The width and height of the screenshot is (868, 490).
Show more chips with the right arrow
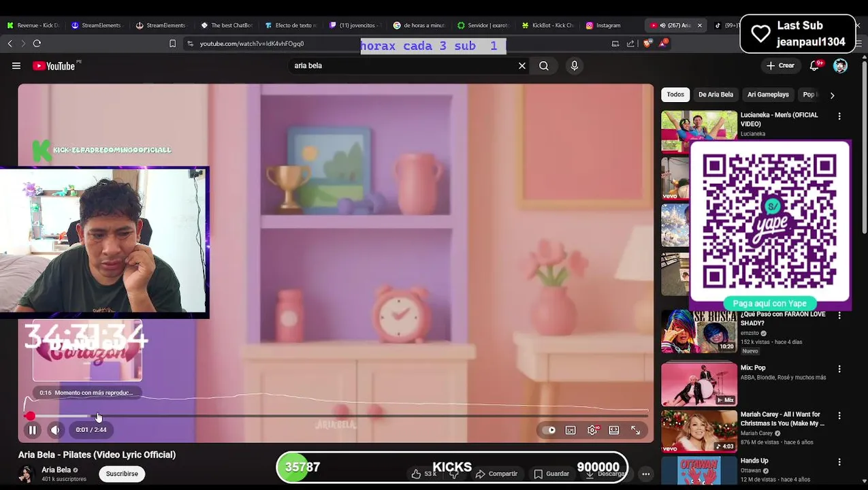832,95
